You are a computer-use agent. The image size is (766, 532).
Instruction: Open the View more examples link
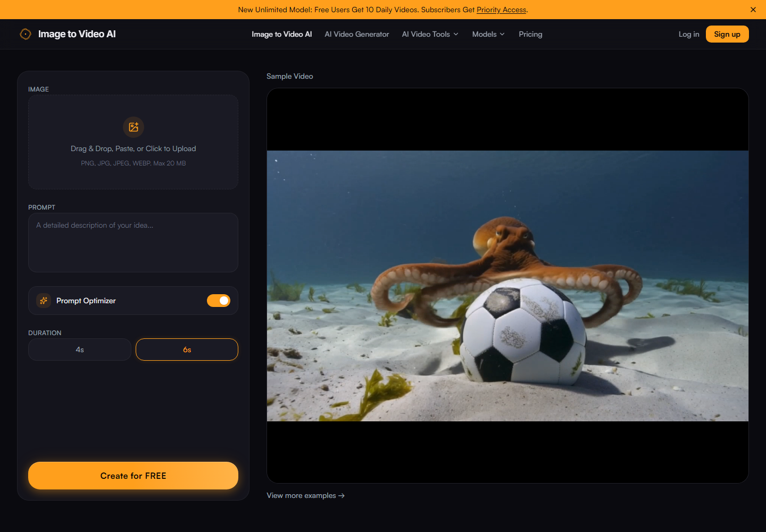[x=306, y=495]
